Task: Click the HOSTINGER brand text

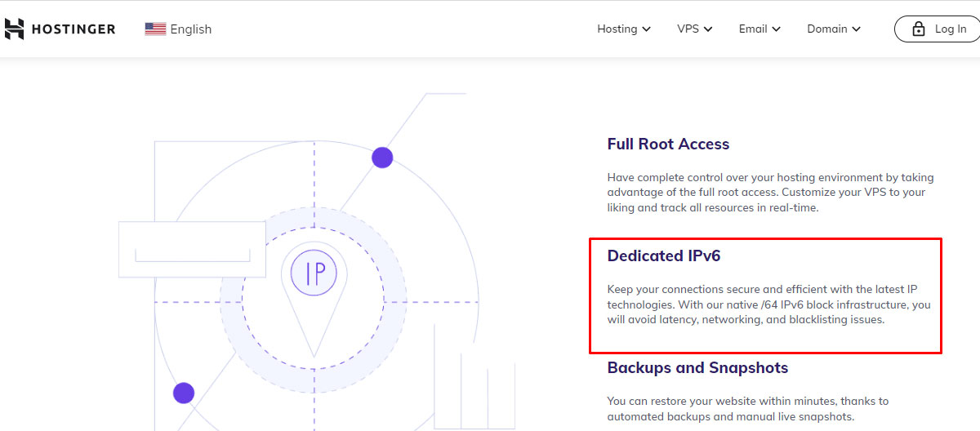Action: click(73, 29)
